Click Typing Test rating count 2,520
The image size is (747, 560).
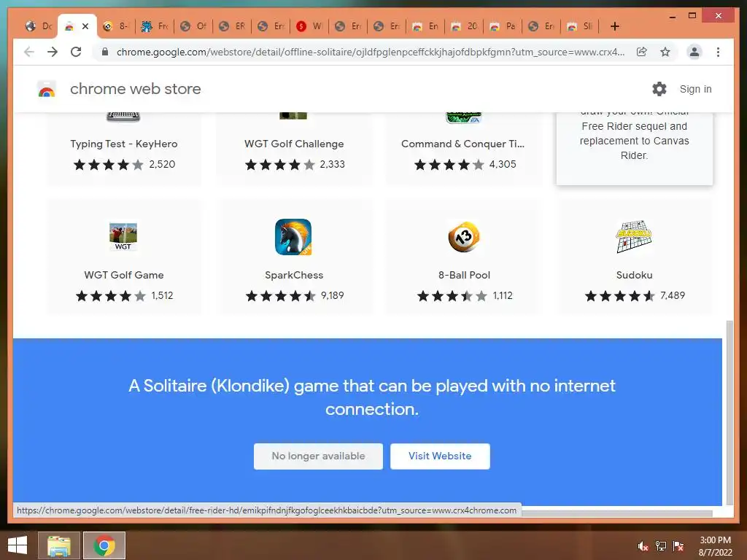(162, 164)
